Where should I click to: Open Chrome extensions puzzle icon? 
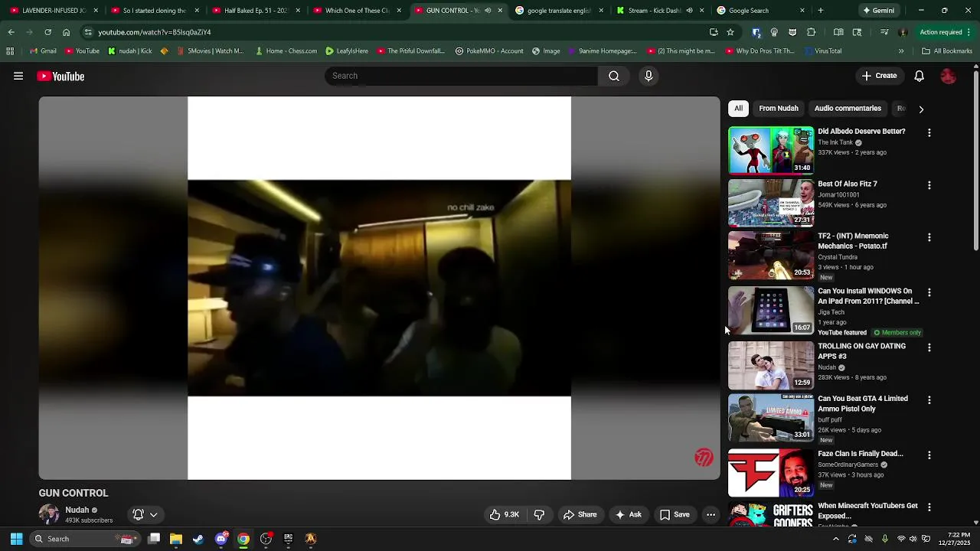pyautogui.click(x=812, y=32)
